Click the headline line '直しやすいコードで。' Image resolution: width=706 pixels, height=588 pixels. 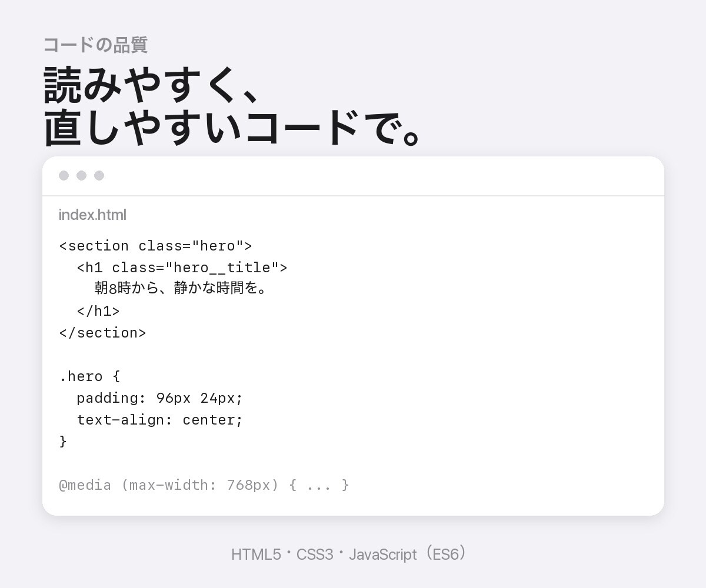tap(232, 127)
